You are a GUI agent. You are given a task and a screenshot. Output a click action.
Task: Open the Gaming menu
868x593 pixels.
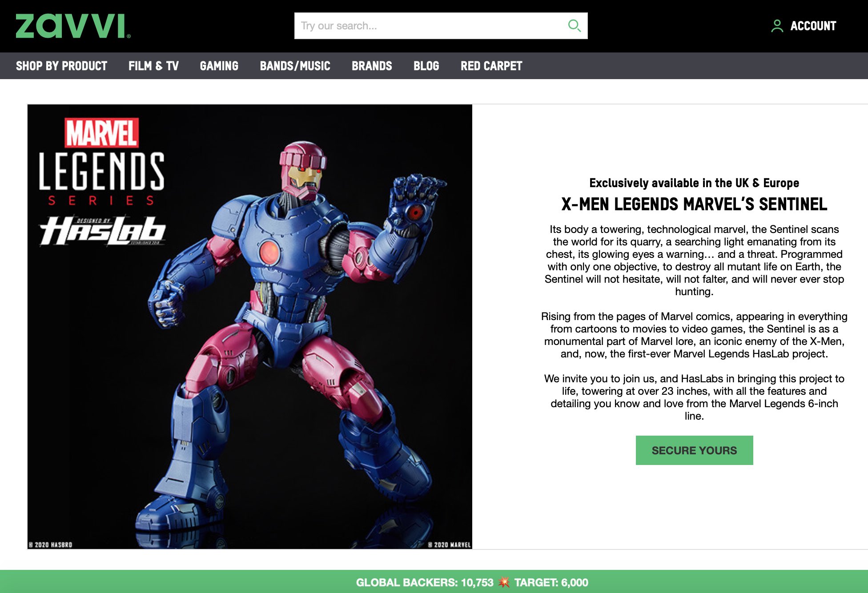click(x=219, y=66)
